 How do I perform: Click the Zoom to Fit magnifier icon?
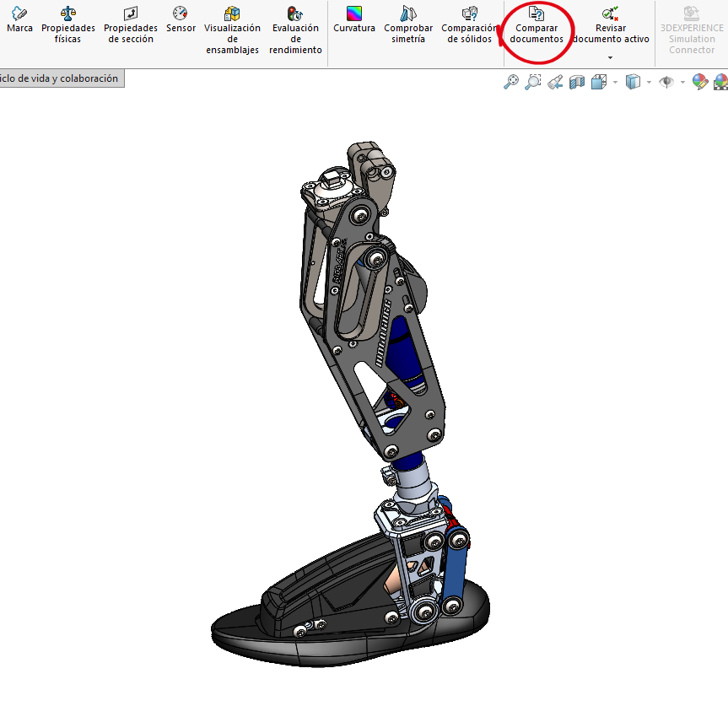coord(510,82)
